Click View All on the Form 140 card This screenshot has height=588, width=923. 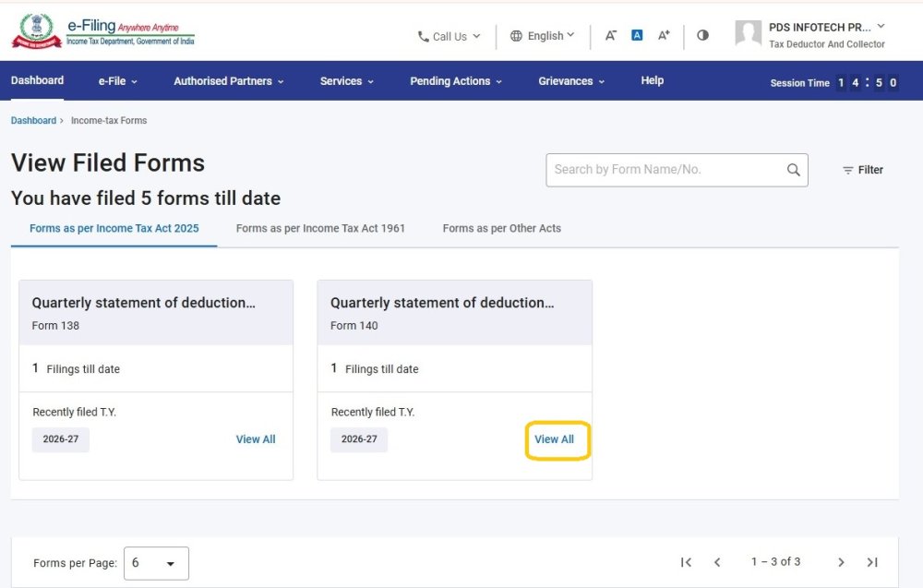coord(554,439)
